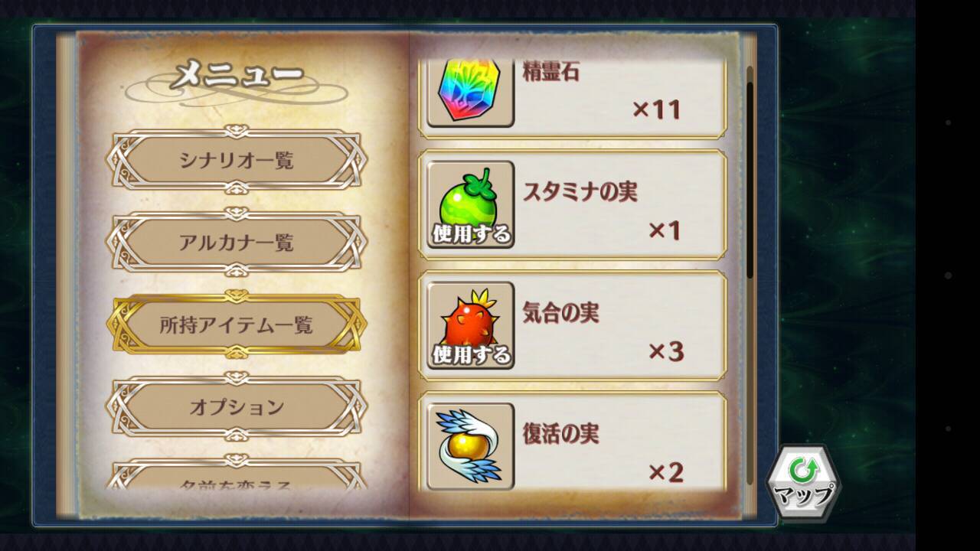Image resolution: width=980 pixels, height=551 pixels.
Task: Tap the ×3 quantity of 気合の実
Action: pos(665,351)
